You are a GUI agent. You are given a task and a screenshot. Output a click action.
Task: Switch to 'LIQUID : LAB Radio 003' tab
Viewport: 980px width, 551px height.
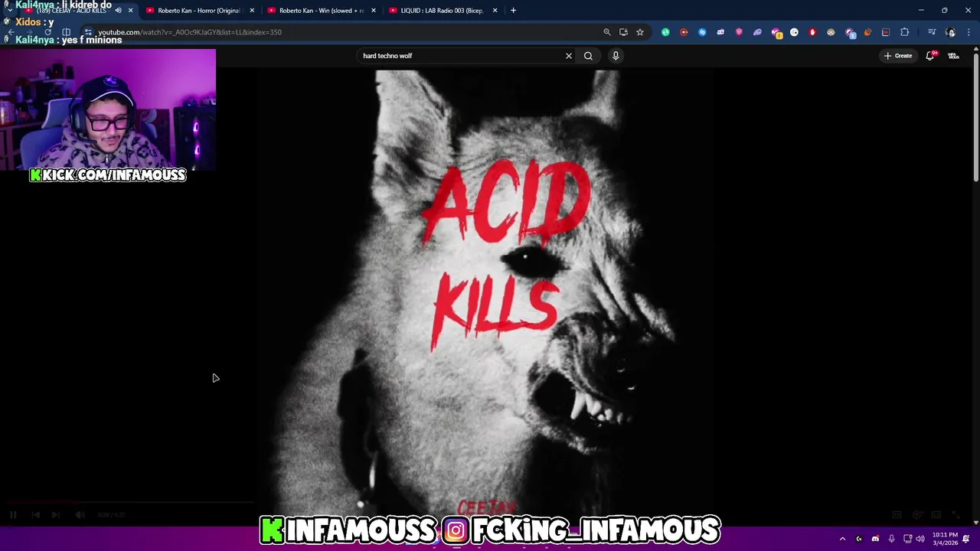[x=442, y=11]
